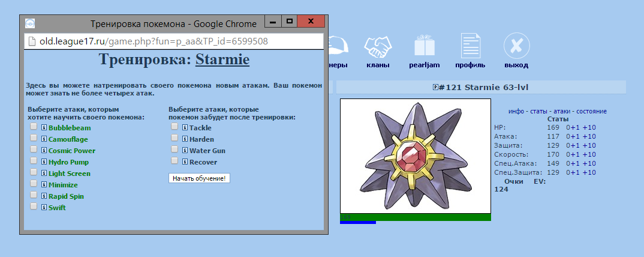Image resolution: width=644 pixels, height=257 pixels.
Task: Tick the Recover forget checkbox
Action: tap(174, 161)
